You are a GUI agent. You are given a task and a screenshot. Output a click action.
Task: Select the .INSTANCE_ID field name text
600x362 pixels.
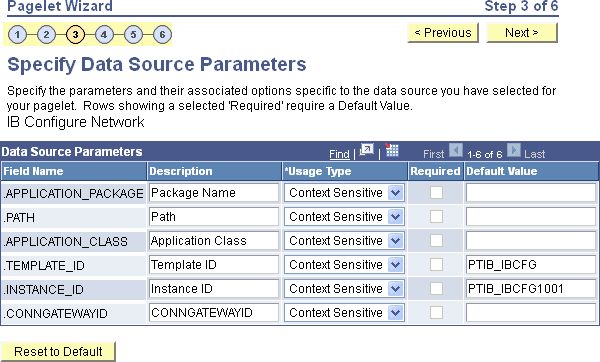pos(43,290)
